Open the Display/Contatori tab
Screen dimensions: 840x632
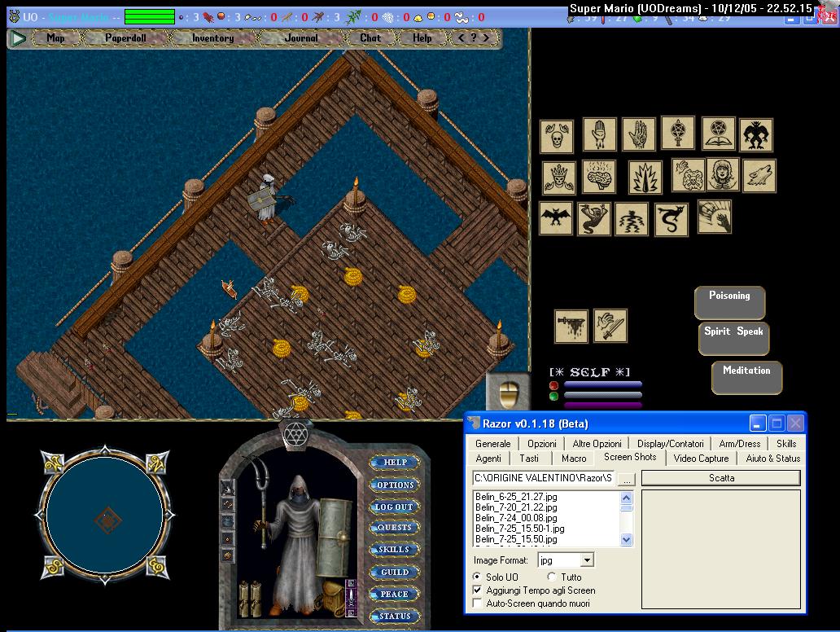[671, 444]
